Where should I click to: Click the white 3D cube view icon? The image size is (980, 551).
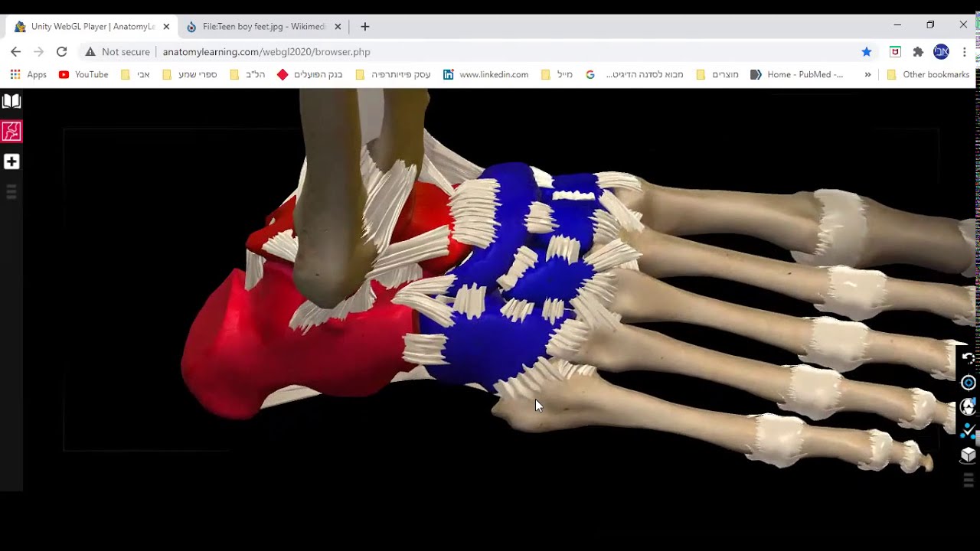tap(969, 455)
